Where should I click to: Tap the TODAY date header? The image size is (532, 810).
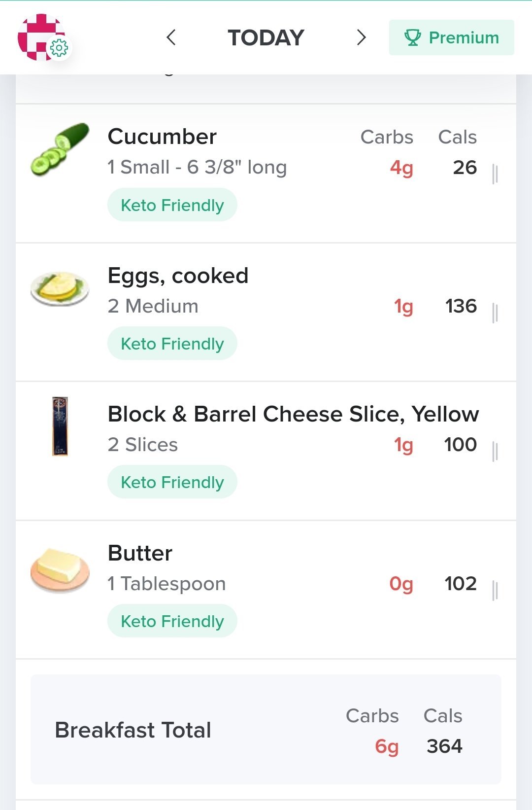click(266, 38)
